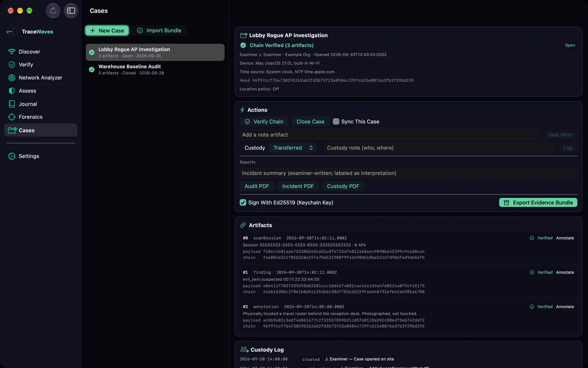Click the custody Log button
The width and height of the screenshot is (588, 368).
(x=568, y=148)
